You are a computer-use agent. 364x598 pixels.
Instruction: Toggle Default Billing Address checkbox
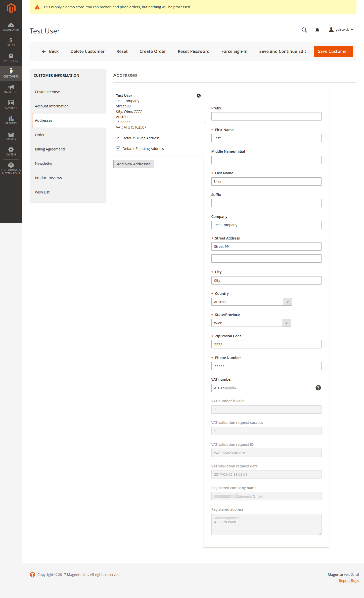point(118,138)
